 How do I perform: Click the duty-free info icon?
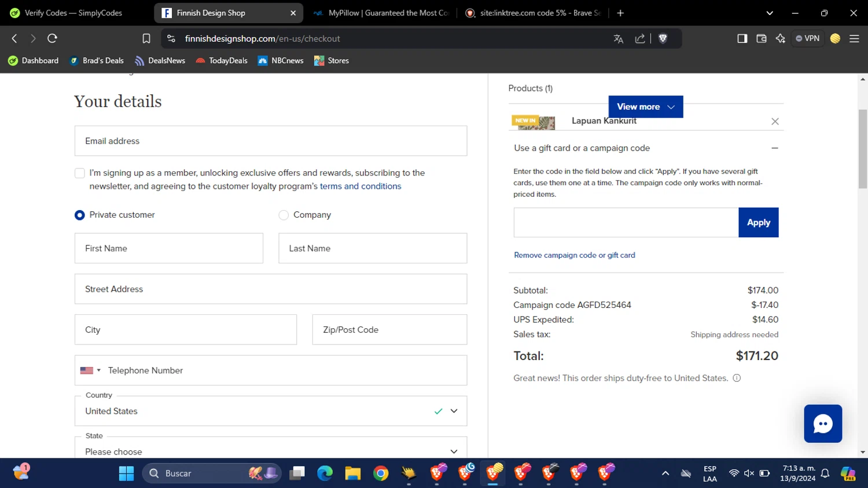[x=737, y=378]
